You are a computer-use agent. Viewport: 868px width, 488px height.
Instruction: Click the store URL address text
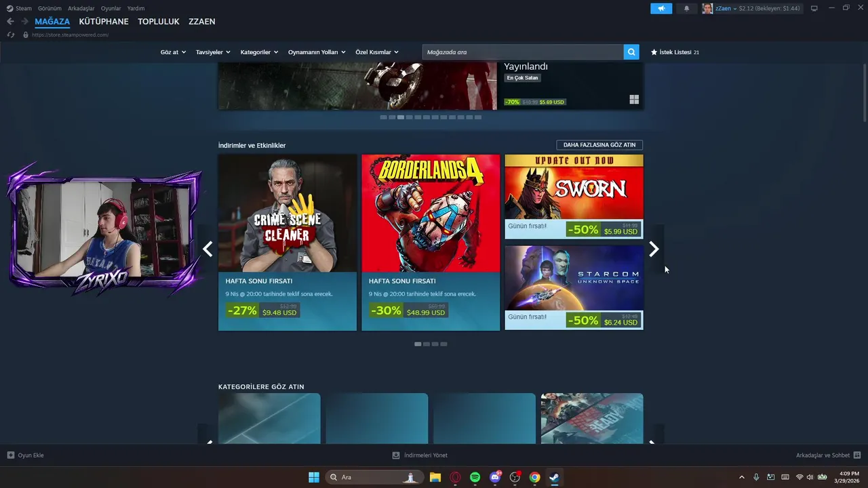[70, 35]
